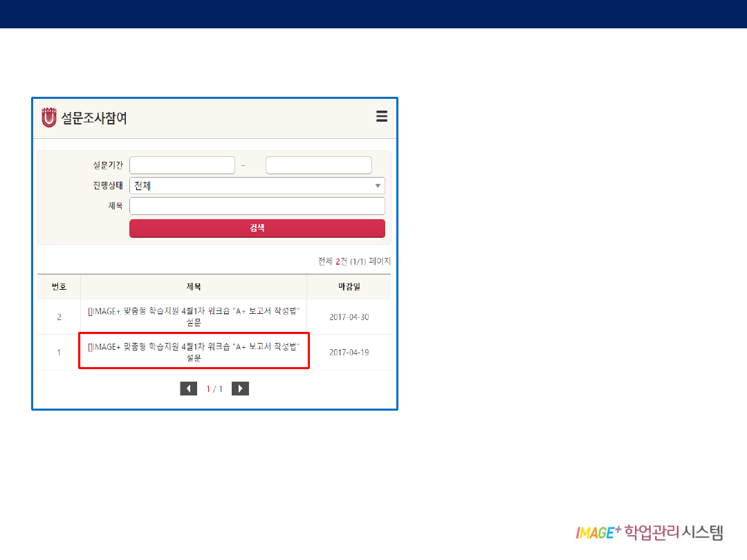Go to next page with right arrow
This screenshot has height=560, width=747.
tap(240, 389)
